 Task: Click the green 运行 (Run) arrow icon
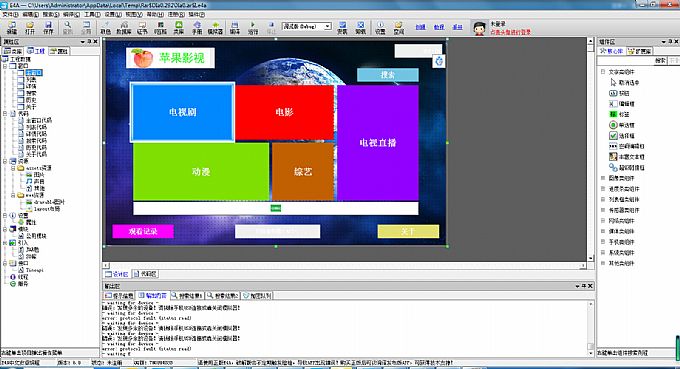253,28
